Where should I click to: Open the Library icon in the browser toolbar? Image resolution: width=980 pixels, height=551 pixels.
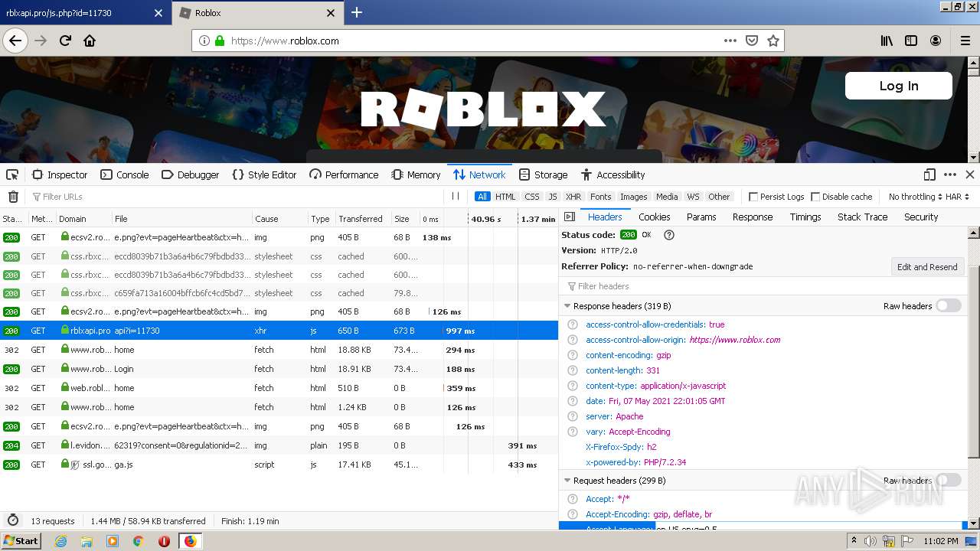tap(887, 41)
